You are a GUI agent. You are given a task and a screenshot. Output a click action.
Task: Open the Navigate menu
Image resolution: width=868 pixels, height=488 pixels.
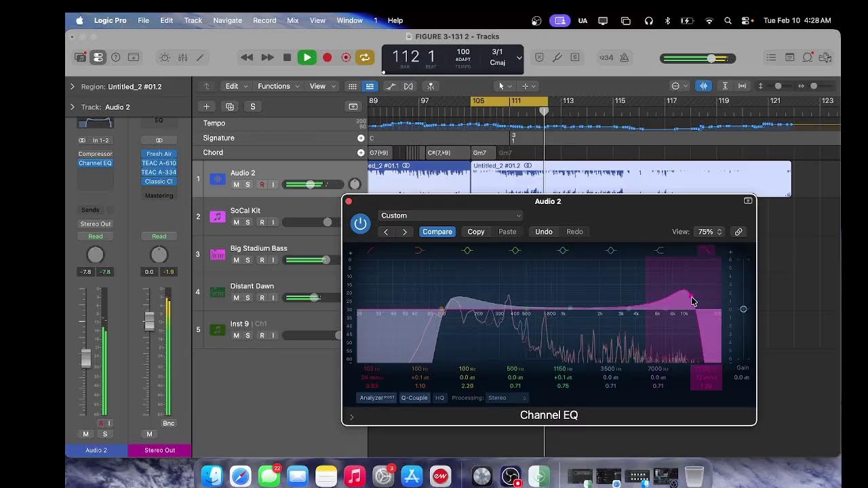(227, 20)
